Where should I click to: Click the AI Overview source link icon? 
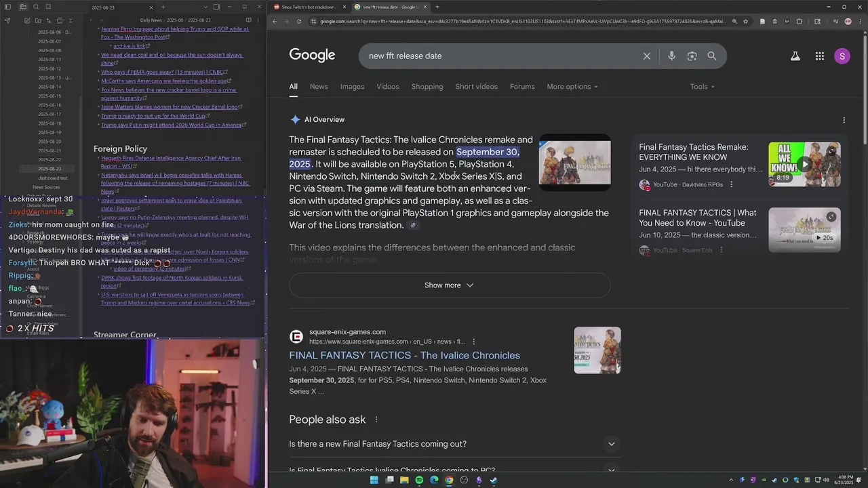coord(412,226)
